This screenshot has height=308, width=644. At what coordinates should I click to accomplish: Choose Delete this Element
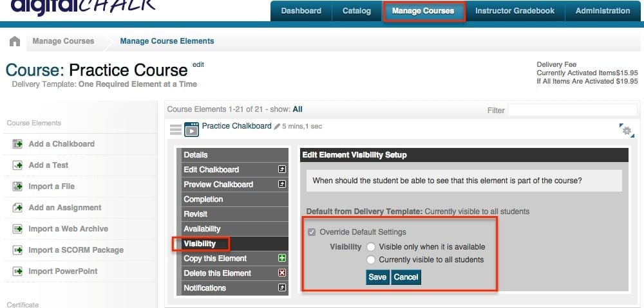click(234, 273)
